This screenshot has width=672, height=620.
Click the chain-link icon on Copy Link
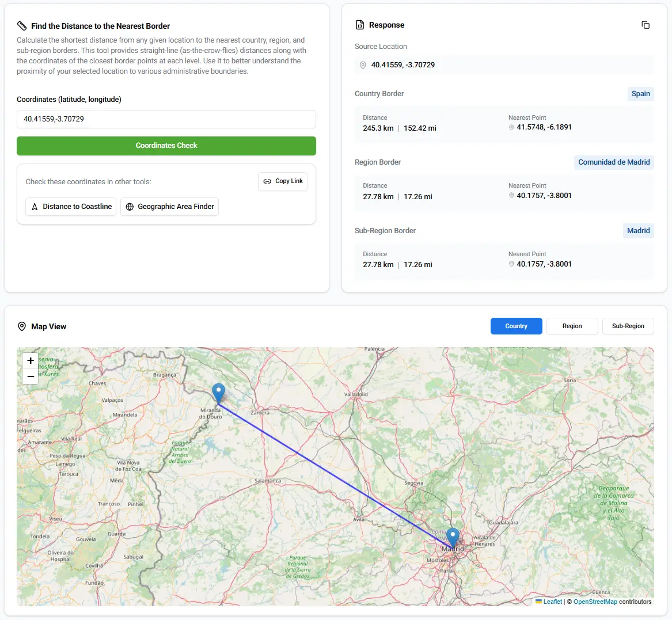pos(268,181)
